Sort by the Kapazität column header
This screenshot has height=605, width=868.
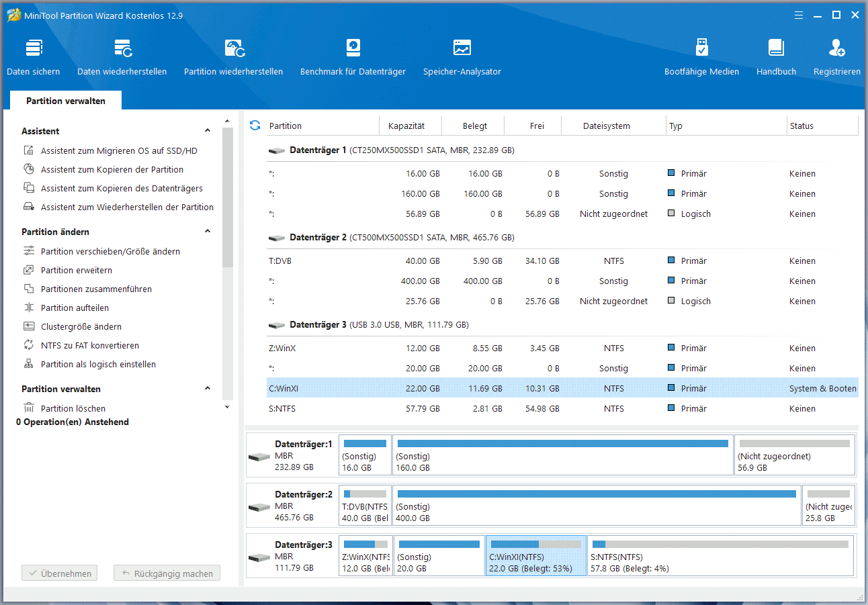click(x=411, y=126)
